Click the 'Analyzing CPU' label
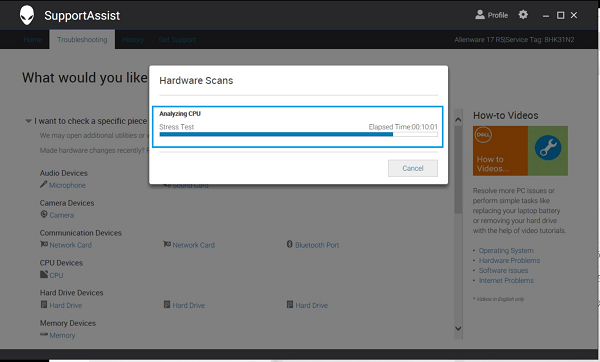This screenshot has height=362, width=600. tap(180, 114)
